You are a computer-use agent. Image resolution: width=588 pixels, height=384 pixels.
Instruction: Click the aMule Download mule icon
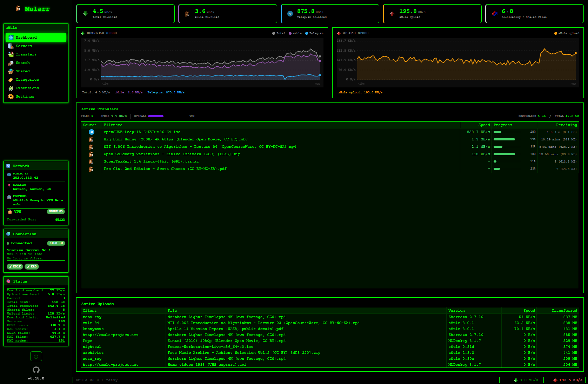point(187,14)
